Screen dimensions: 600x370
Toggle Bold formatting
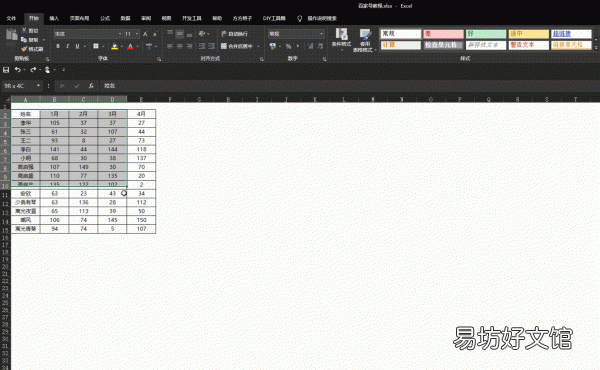(x=58, y=46)
